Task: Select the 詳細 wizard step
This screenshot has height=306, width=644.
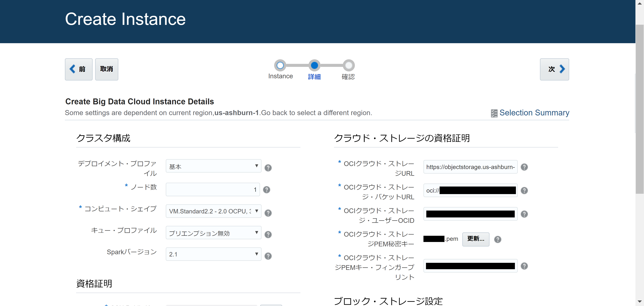Action: [314, 66]
